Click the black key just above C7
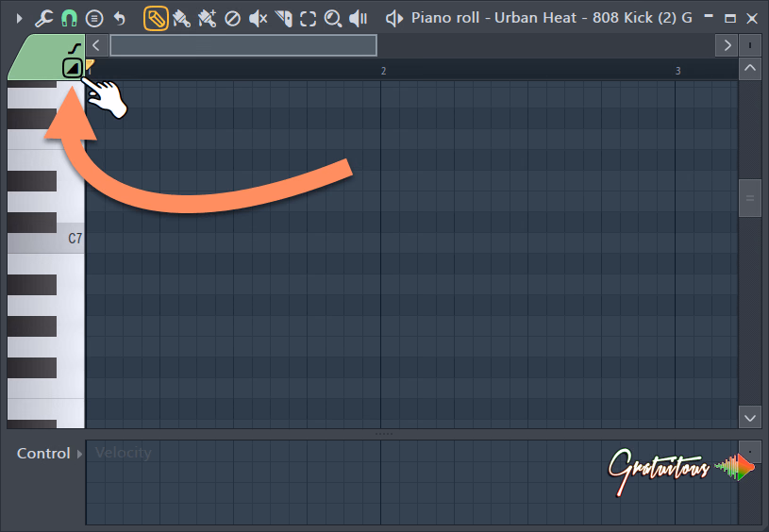The width and height of the screenshot is (769, 532). [32, 223]
